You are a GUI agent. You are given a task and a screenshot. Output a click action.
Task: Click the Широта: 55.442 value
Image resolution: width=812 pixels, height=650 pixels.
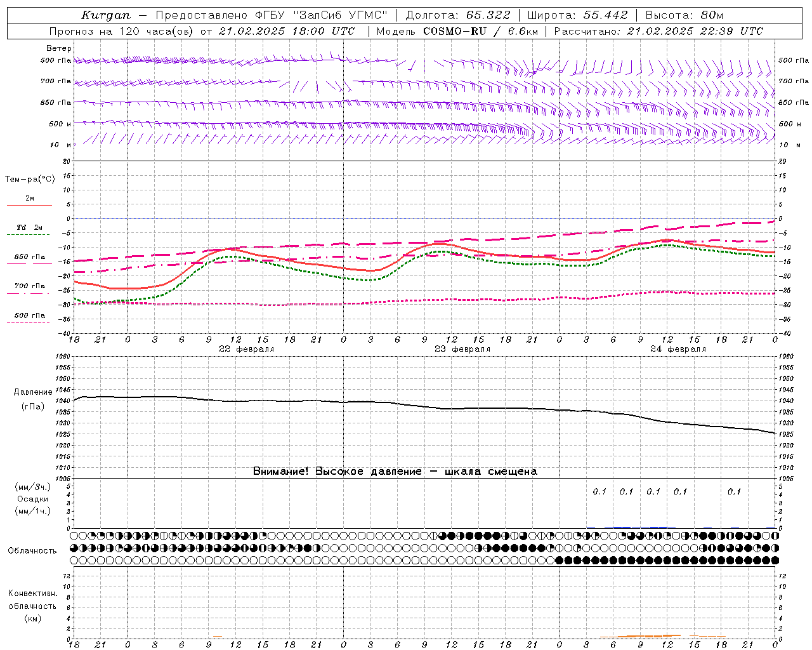(x=578, y=15)
